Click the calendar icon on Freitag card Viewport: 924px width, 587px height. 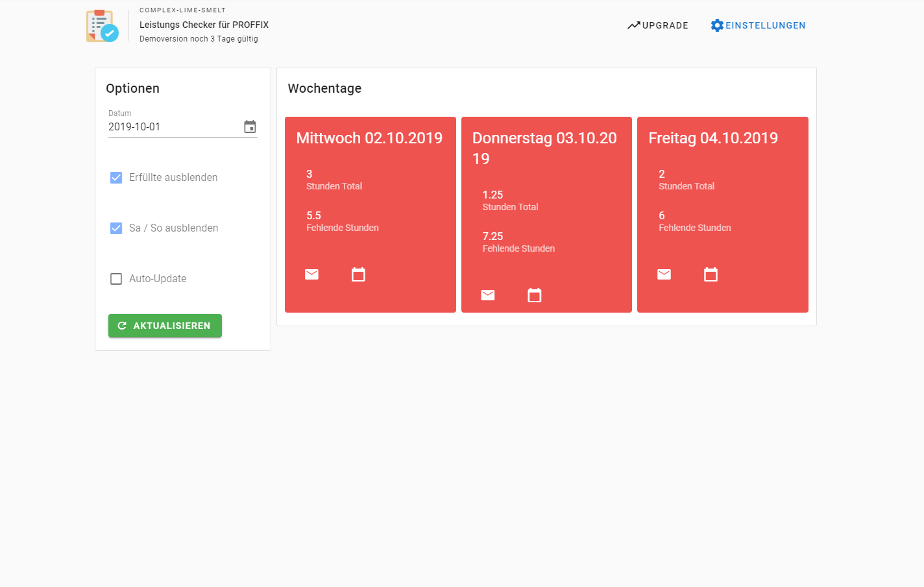click(x=711, y=274)
